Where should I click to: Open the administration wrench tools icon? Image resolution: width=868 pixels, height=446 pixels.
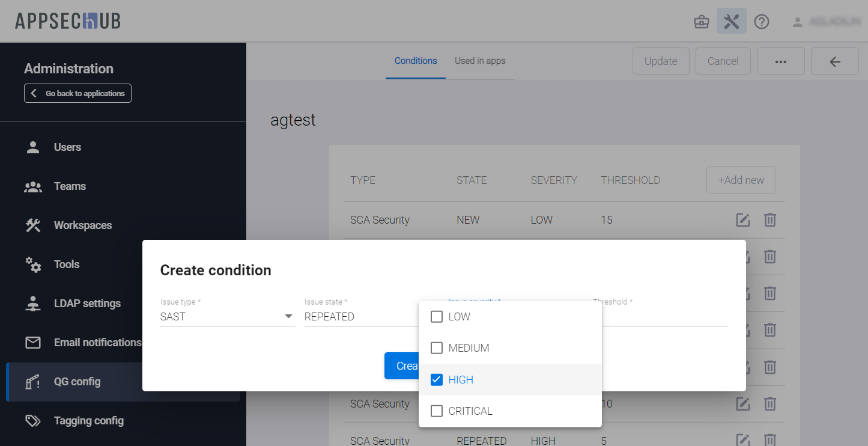(x=731, y=22)
